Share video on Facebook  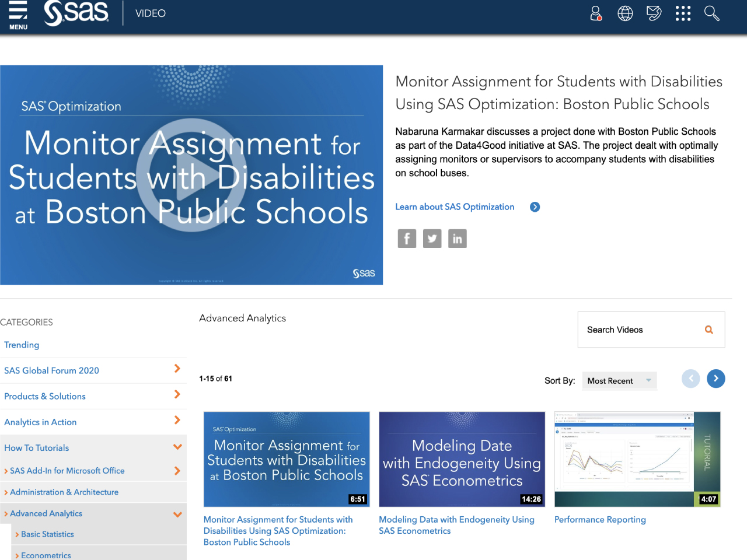[x=407, y=239]
